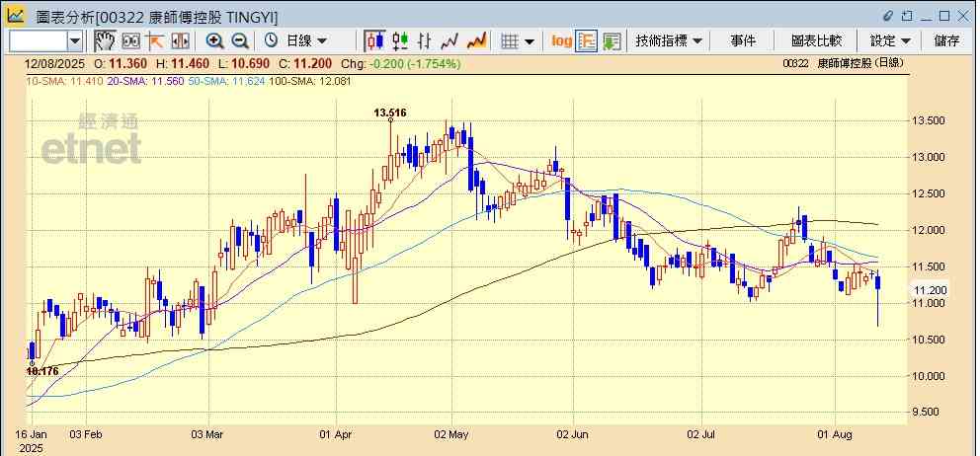Open 圖表比較 chart comparison
Screen dimensions: 980x456
[x=816, y=41]
